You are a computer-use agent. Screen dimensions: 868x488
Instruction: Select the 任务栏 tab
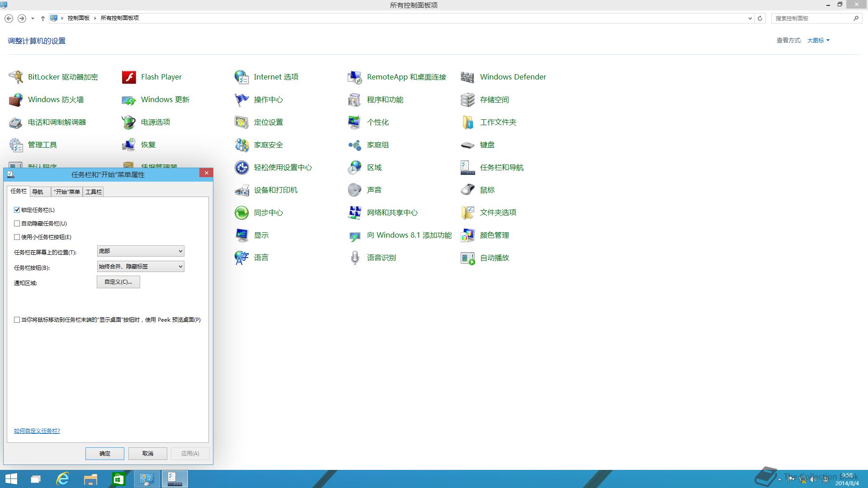click(19, 191)
